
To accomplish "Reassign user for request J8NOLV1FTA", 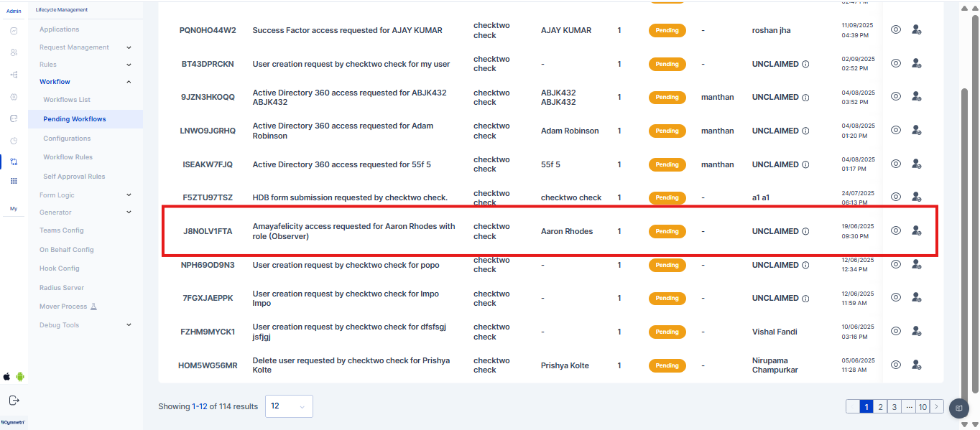I will [x=916, y=231].
